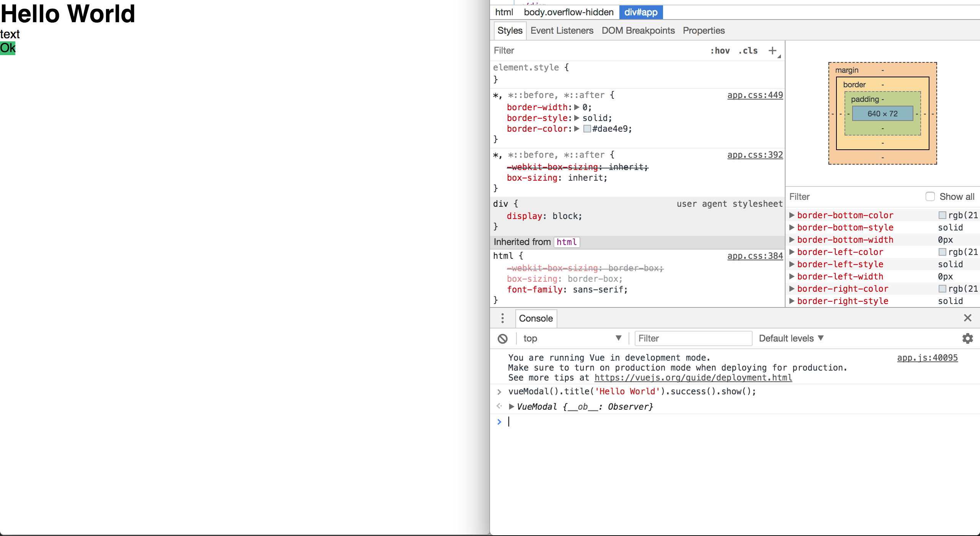Toggle .cls element classes panel

748,51
